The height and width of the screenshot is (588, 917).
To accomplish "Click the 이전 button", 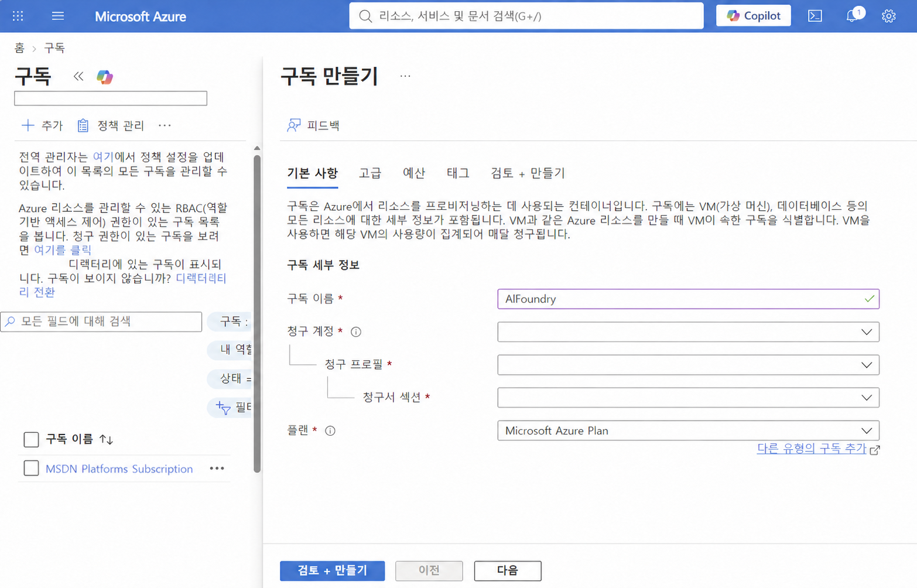I will pyautogui.click(x=429, y=570).
